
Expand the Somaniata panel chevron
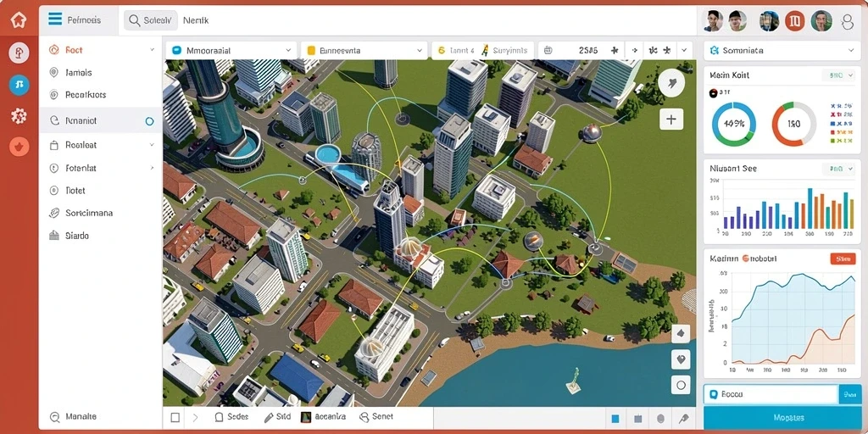point(851,50)
